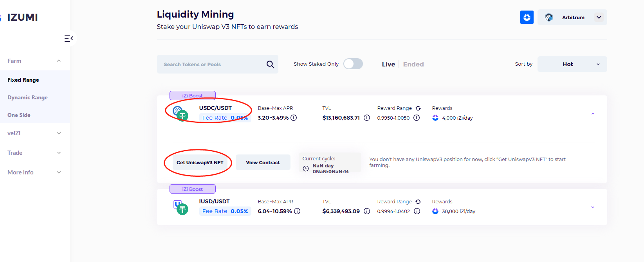Viewport: 644px width, 262px height.
Task: Click info icon next to $6,339,493.09 TVL
Action: [x=367, y=211]
